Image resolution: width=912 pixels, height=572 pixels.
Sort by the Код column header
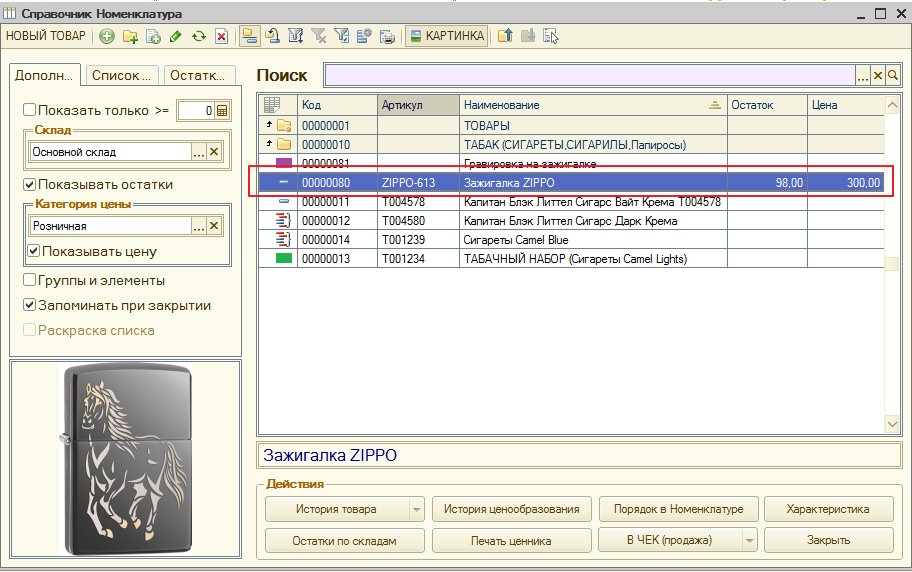337,105
